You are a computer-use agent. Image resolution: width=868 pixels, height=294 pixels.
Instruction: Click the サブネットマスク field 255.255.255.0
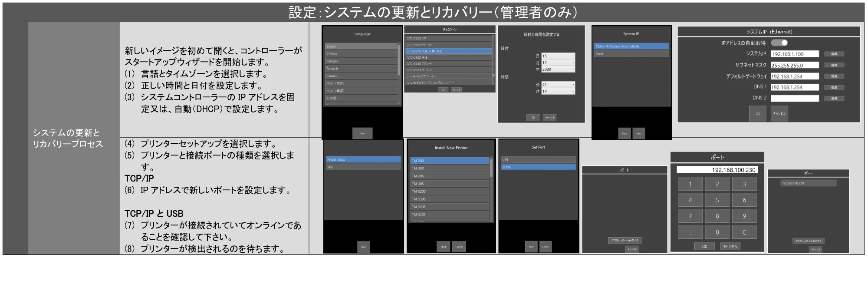click(x=795, y=65)
